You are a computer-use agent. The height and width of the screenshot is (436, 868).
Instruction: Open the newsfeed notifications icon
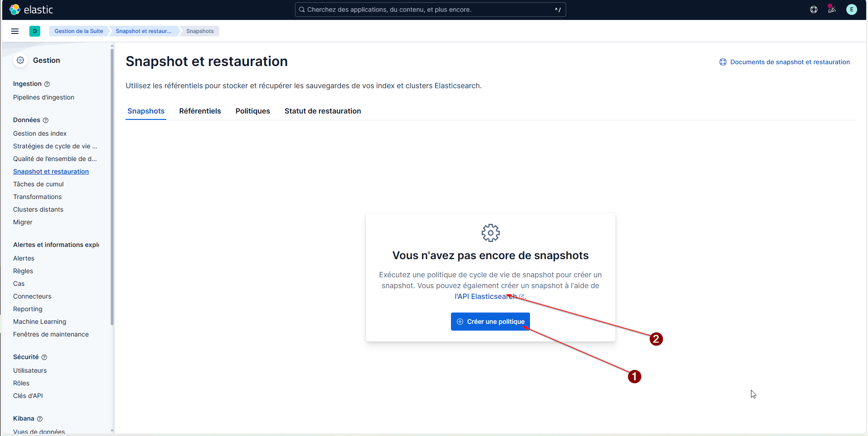pos(832,9)
